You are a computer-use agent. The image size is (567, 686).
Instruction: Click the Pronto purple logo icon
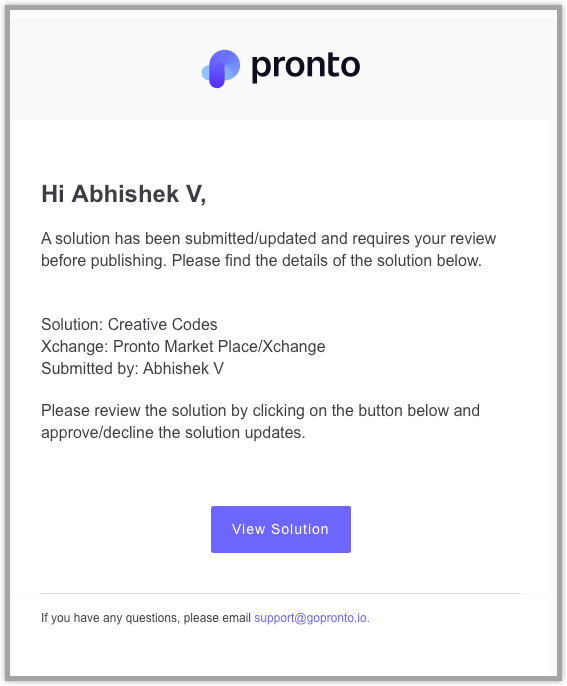221,69
